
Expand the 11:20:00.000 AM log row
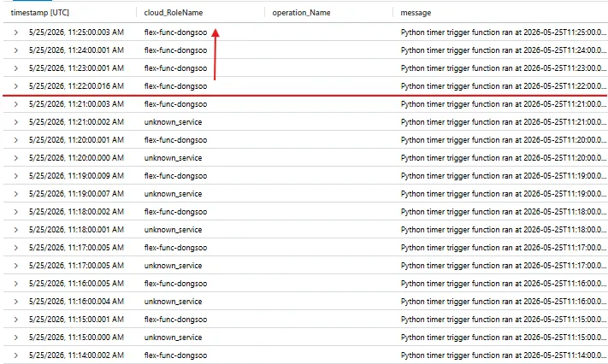point(16,158)
